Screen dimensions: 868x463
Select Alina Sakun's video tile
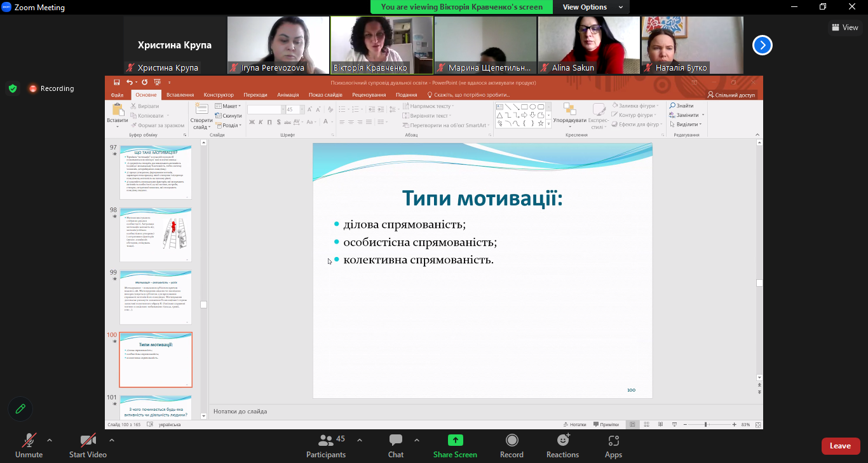(588, 45)
